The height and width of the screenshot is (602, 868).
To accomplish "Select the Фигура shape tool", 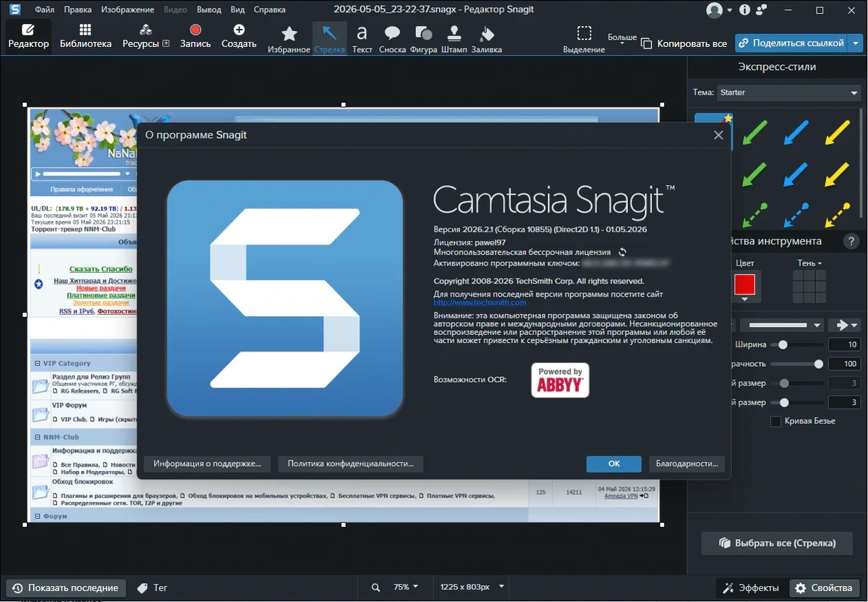I will coord(423,38).
